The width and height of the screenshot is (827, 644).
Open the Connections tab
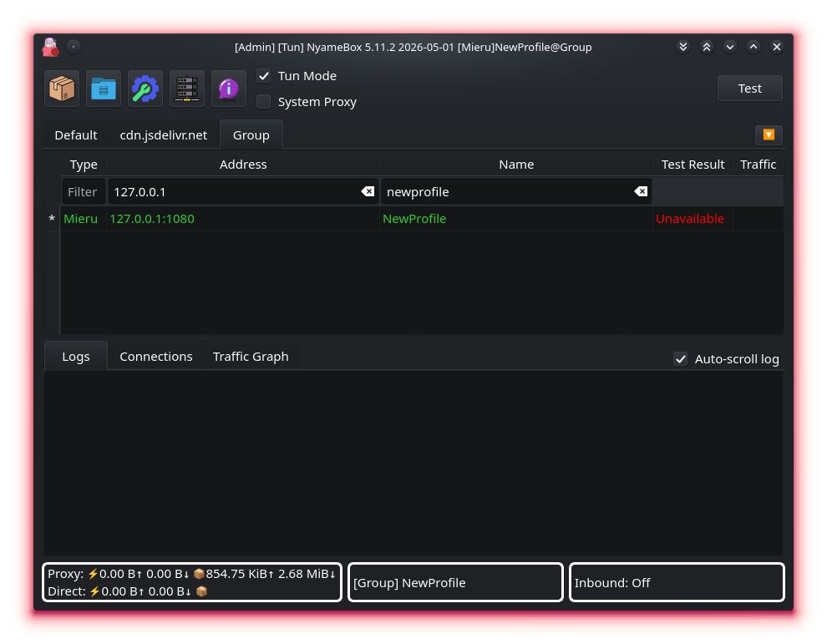156,357
